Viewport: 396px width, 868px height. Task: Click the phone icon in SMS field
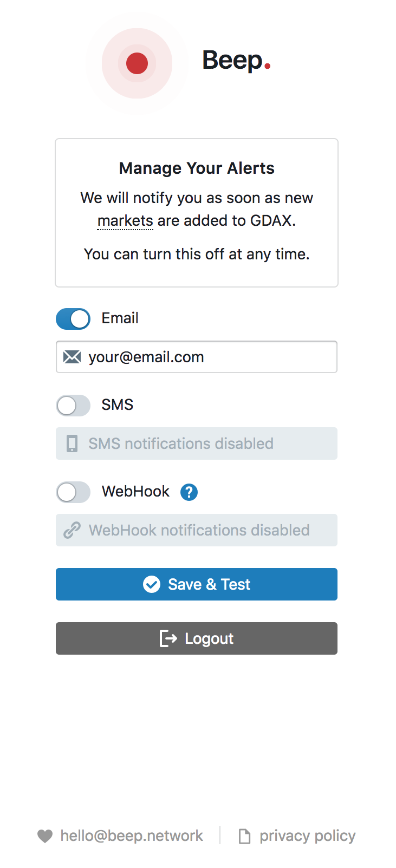[x=72, y=443]
